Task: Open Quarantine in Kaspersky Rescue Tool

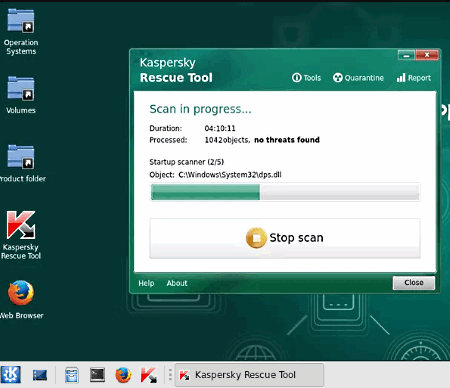Action: [358, 78]
